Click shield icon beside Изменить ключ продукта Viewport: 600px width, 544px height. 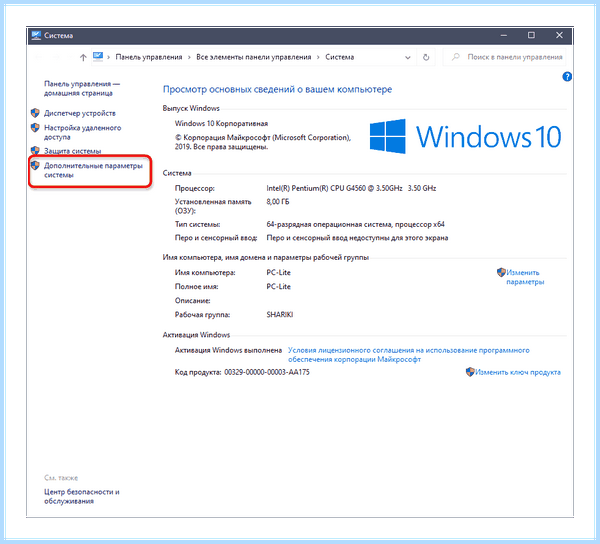[x=470, y=372]
